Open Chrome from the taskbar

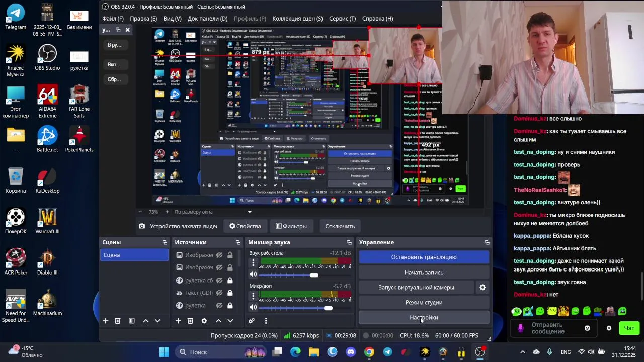369,352
